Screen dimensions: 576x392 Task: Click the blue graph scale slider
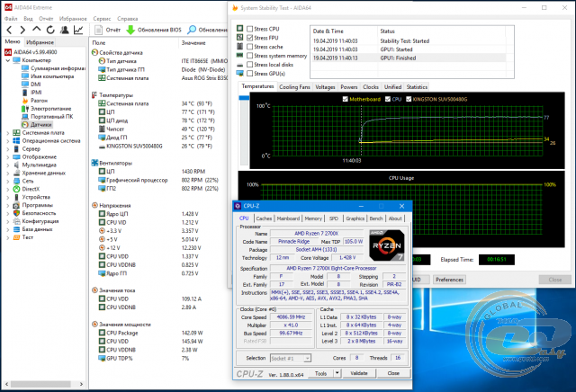point(244,98)
